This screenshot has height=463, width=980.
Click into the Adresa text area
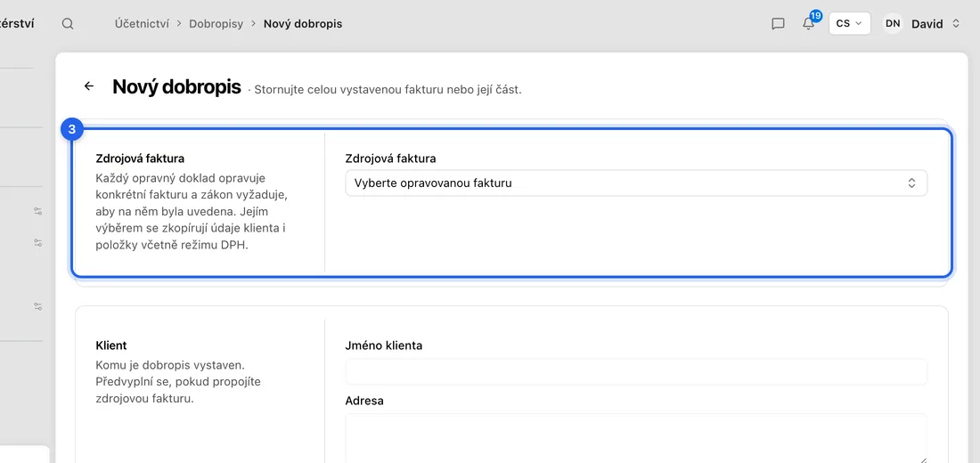(x=636, y=438)
